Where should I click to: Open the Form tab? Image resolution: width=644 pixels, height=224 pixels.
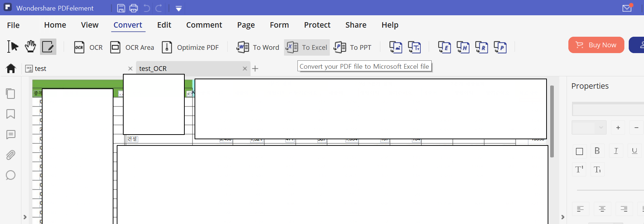279,25
